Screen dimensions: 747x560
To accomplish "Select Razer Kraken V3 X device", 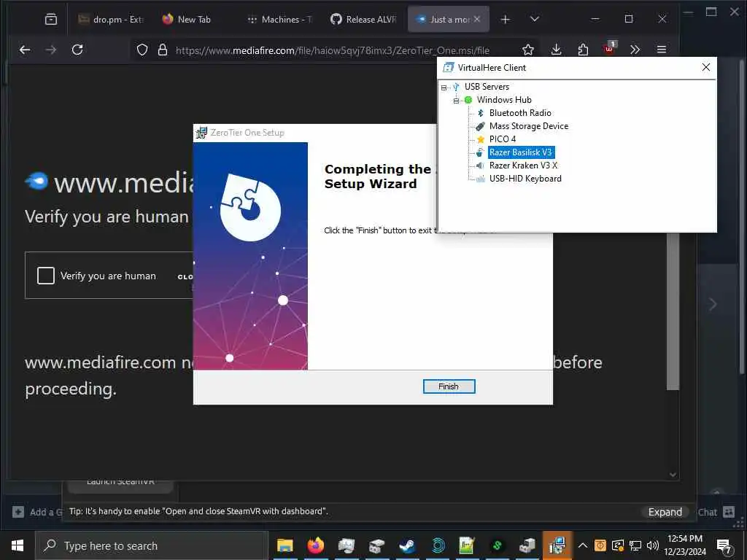I will (x=523, y=166).
